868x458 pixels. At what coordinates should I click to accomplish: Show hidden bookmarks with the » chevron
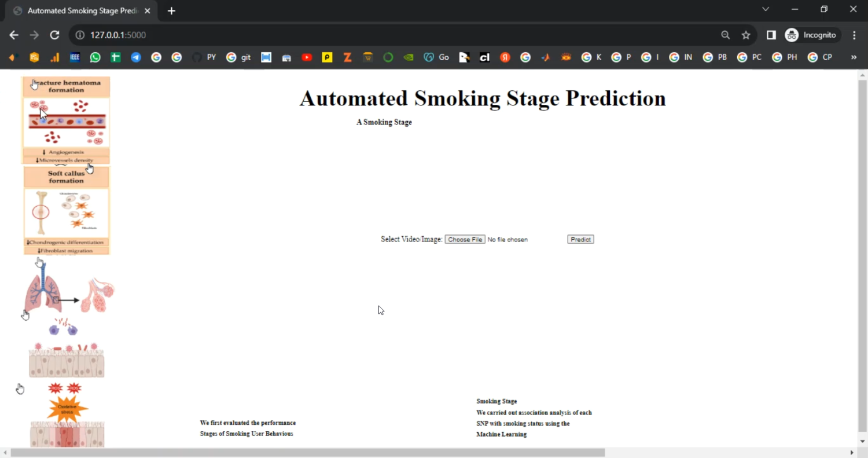(854, 57)
